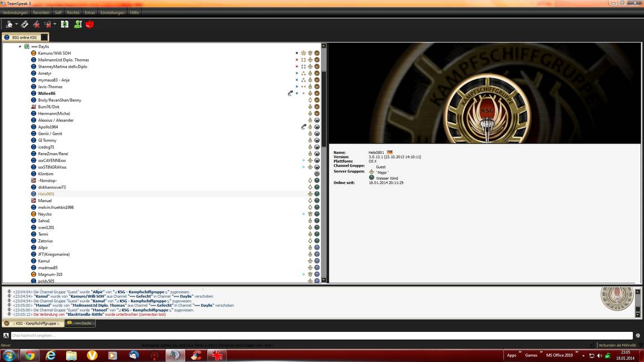Click the KSG emblem thumbnail in chat log
Image resolution: width=644 pixels, height=362 pixels.
[617, 298]
